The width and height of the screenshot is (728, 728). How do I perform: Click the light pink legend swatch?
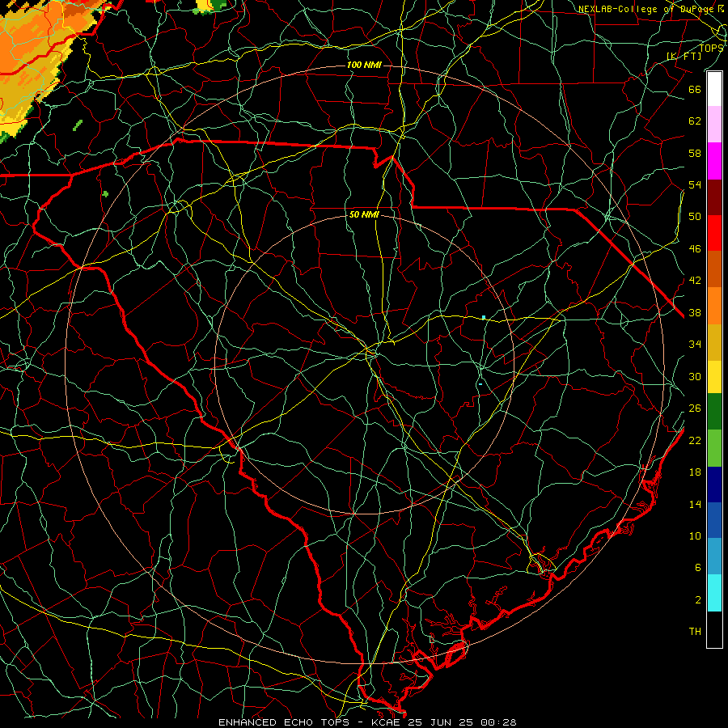coord(714,125)
